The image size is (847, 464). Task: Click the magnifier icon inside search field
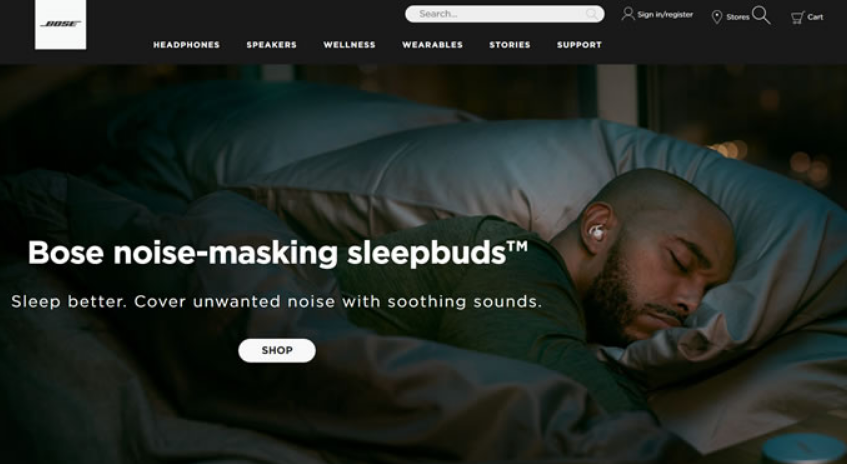pyautogui.click(x=592, y=14)
